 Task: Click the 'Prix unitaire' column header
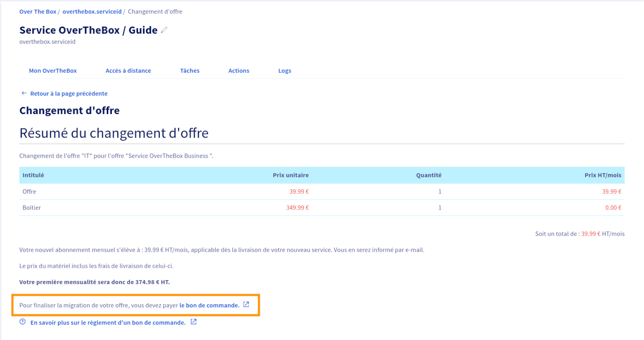click(x=290, y=175)
